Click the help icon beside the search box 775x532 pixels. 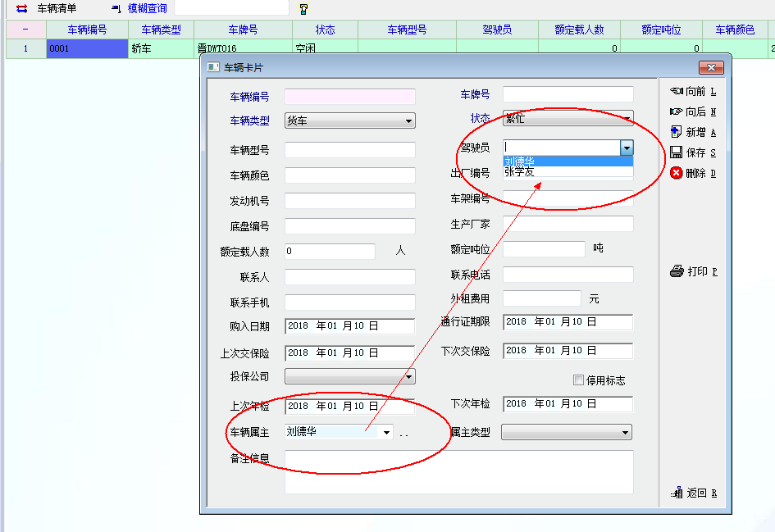pyautogui.click(x=303, y=9)
